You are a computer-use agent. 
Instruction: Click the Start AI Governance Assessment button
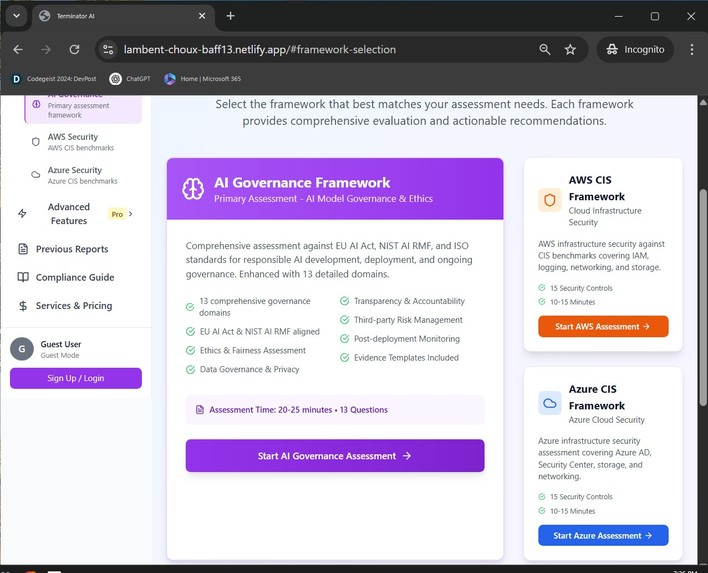[335, 456]
